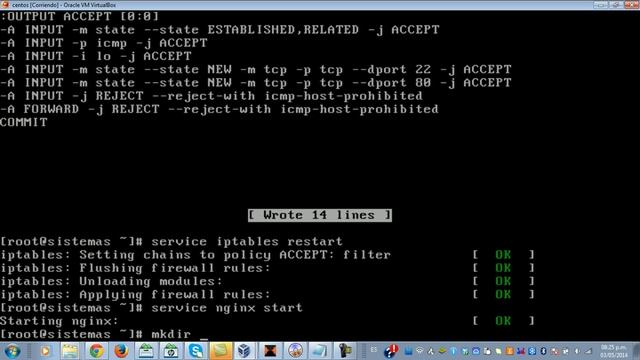Click the green OK beside 'Unloading modules'
640x360 pixels.
[503, 281]
